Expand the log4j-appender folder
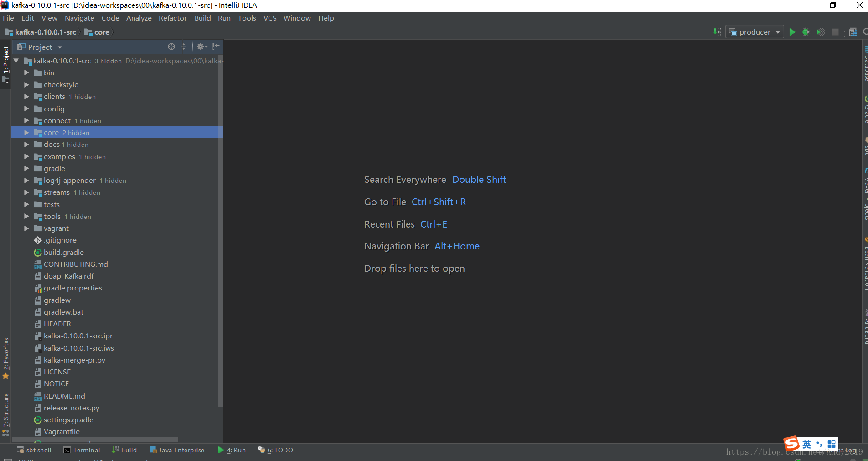 point(26,181)
